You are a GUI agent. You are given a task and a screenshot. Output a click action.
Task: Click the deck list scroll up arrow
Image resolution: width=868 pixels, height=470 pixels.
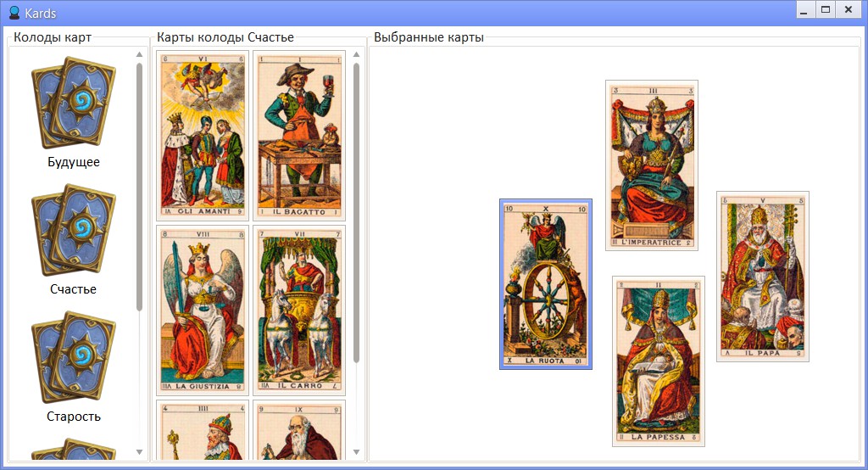[x=140, y=54]
